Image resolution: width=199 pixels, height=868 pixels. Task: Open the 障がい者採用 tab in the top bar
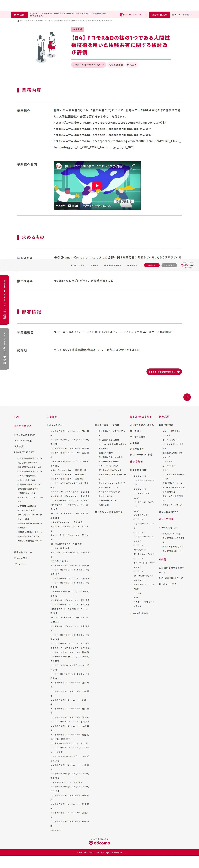159,15
